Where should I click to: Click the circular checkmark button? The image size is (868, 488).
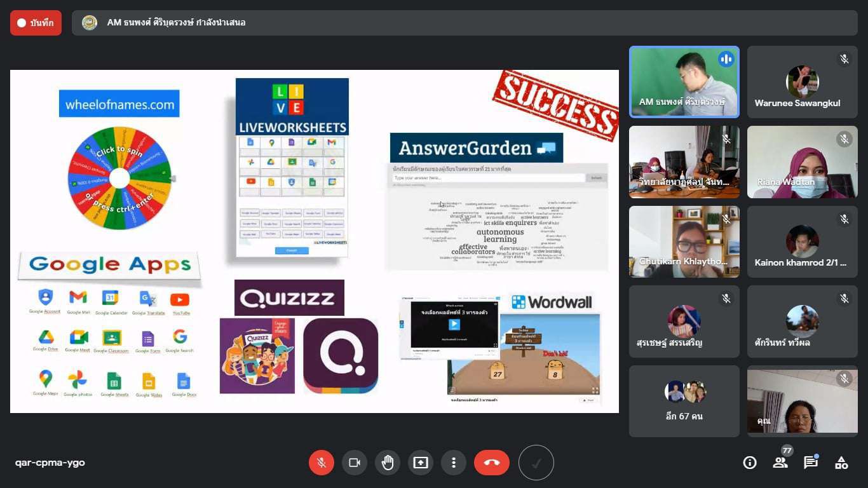(x=536, y=463)
